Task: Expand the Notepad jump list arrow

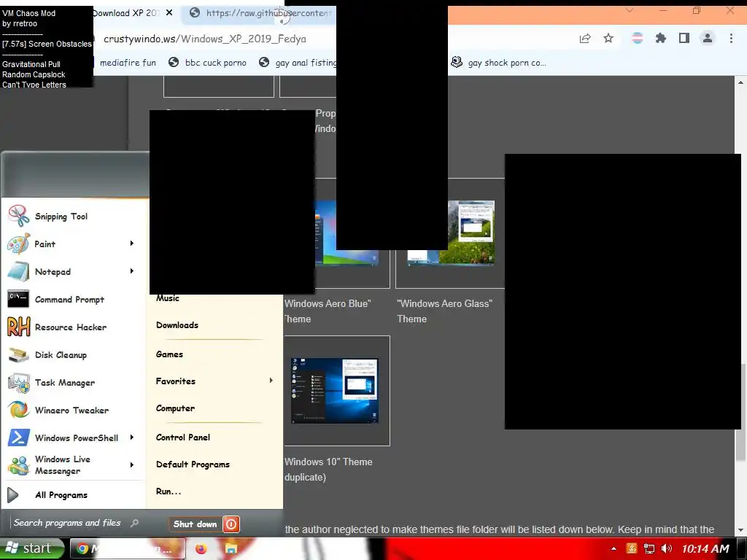Action: (132, 271)
